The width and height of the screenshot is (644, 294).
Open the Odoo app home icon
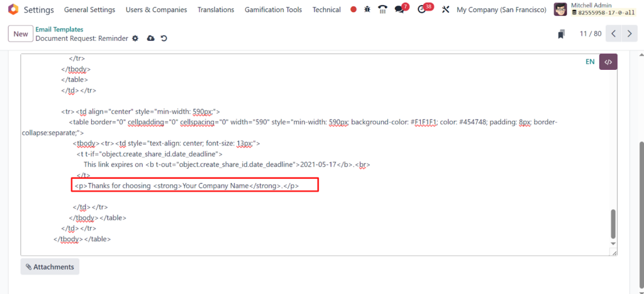click(13, 9)
